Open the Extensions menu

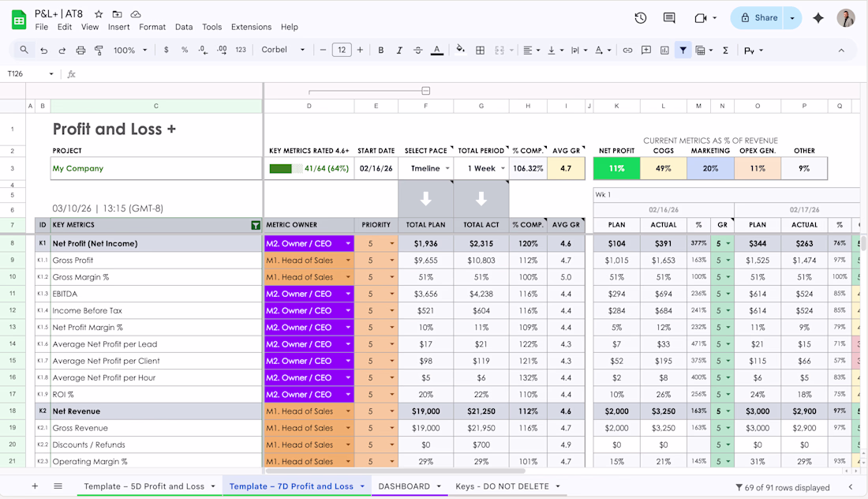(251, 27)
